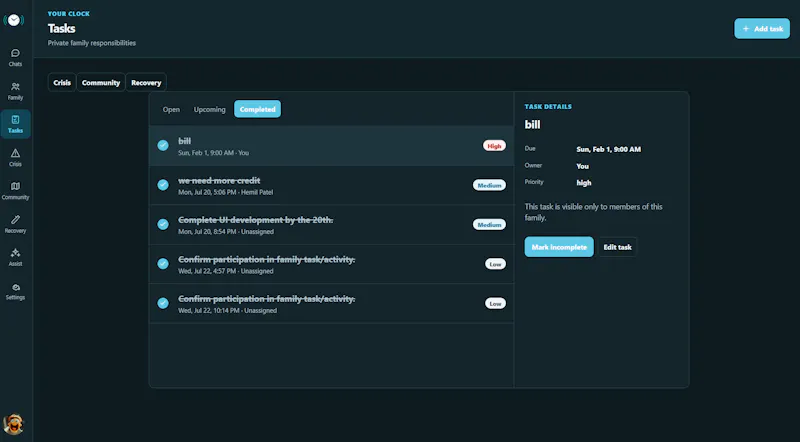
Task: Click the Edit task button
Action: pyautogui.click(x=617, y=247)
